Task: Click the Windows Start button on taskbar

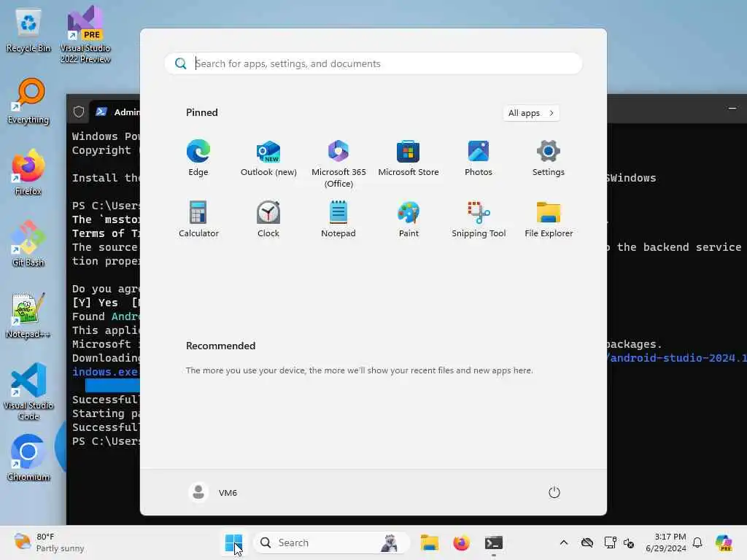Action: click(x=233, y=542)
